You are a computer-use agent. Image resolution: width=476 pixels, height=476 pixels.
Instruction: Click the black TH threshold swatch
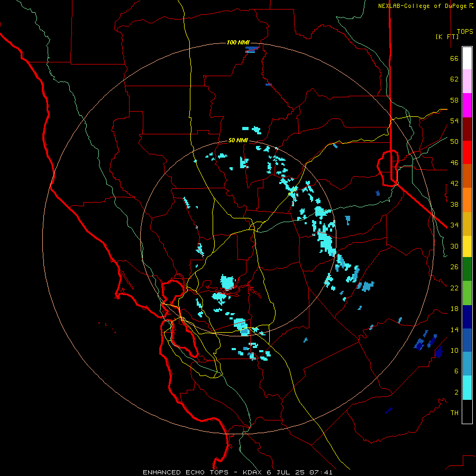467,411
